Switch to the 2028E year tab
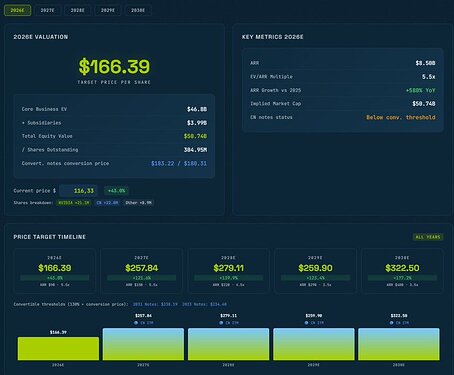 pyautogui.click(x=78, y=10)
